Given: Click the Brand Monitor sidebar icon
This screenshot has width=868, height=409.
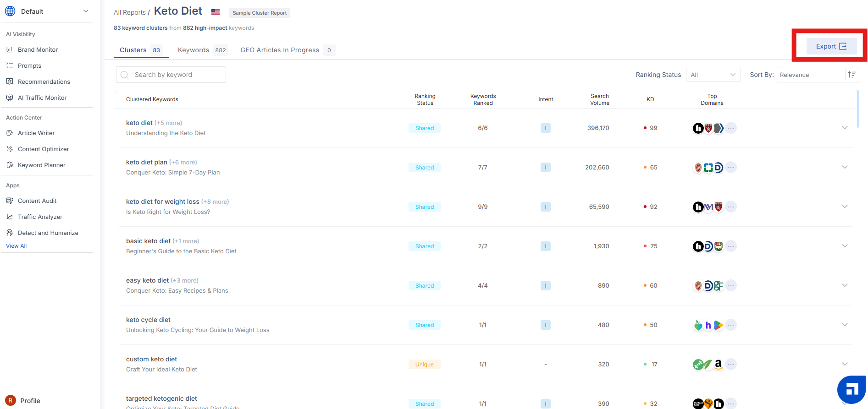Looking at the screenshot, I should pyautogui.click(x=10, y=49).
